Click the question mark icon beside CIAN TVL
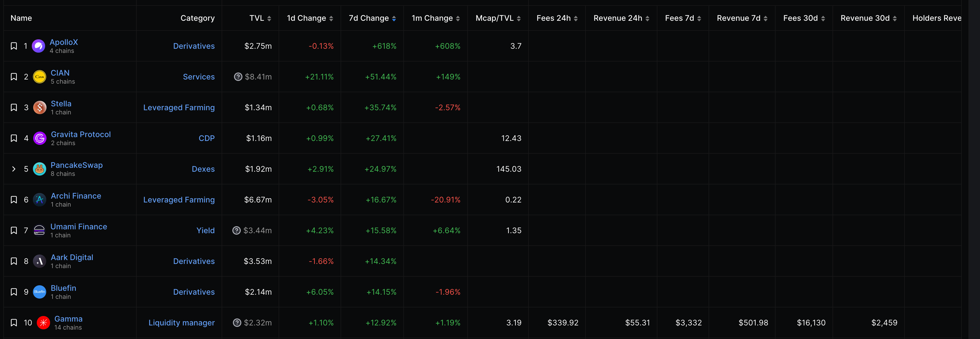 (x=238, y=77)
